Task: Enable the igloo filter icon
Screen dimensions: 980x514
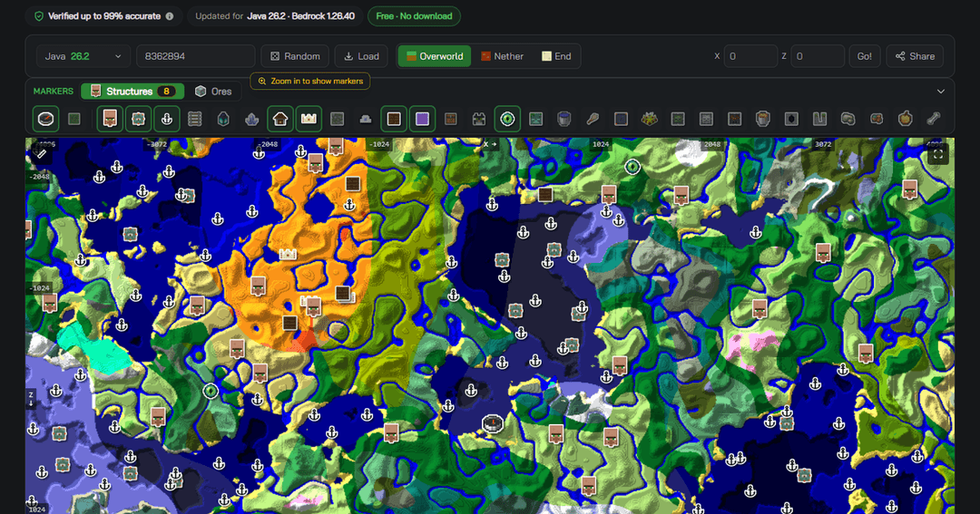Action: click(x=366, y=119)
